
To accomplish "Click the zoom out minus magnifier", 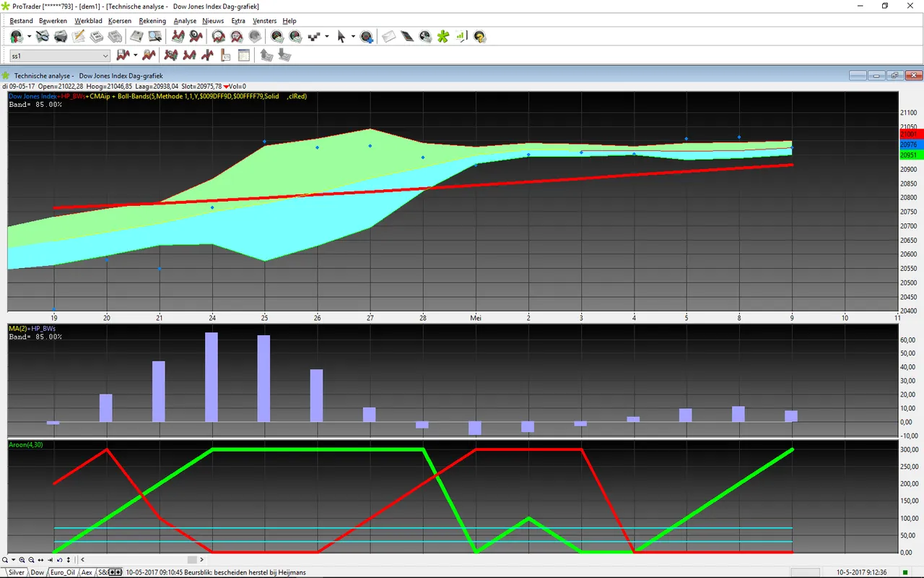I will point(31,560).
